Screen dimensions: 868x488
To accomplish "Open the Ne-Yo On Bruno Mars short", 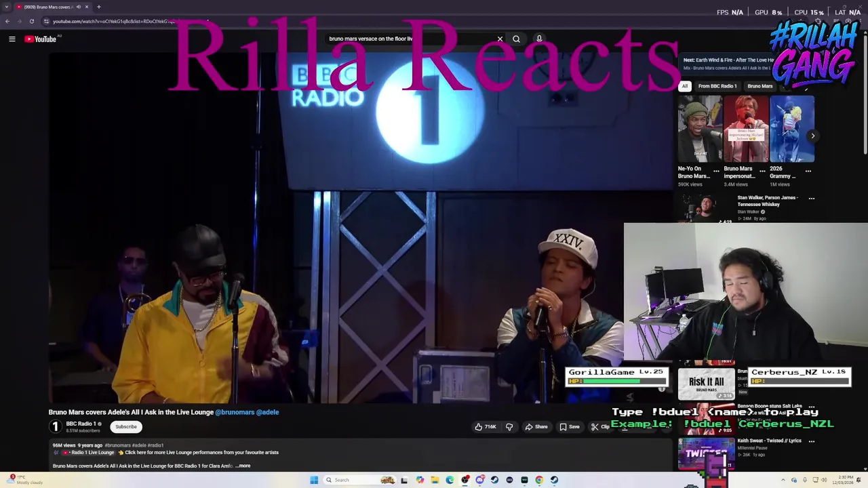I will coord(700,129).
